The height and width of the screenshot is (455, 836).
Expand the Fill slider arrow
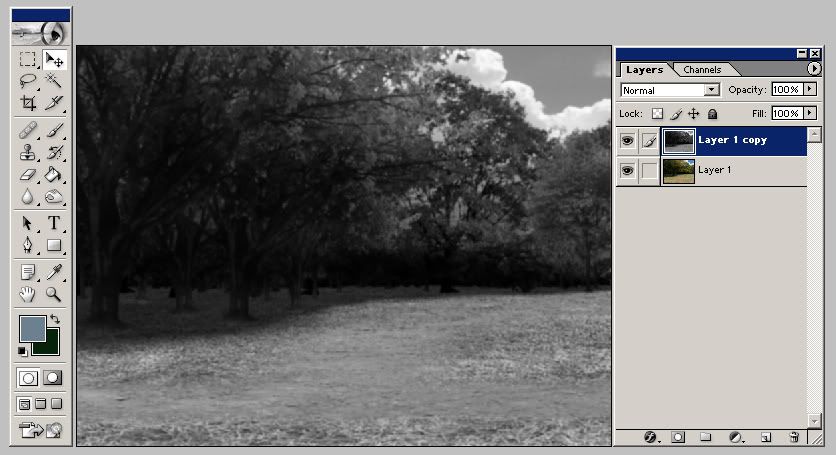[x=810, y=114]
